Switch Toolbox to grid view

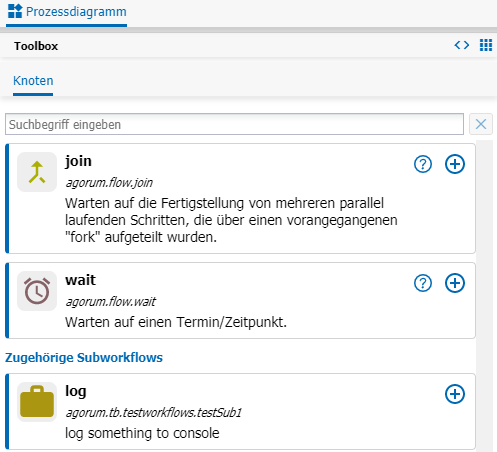pyautogui.click(x=486, y=45)
